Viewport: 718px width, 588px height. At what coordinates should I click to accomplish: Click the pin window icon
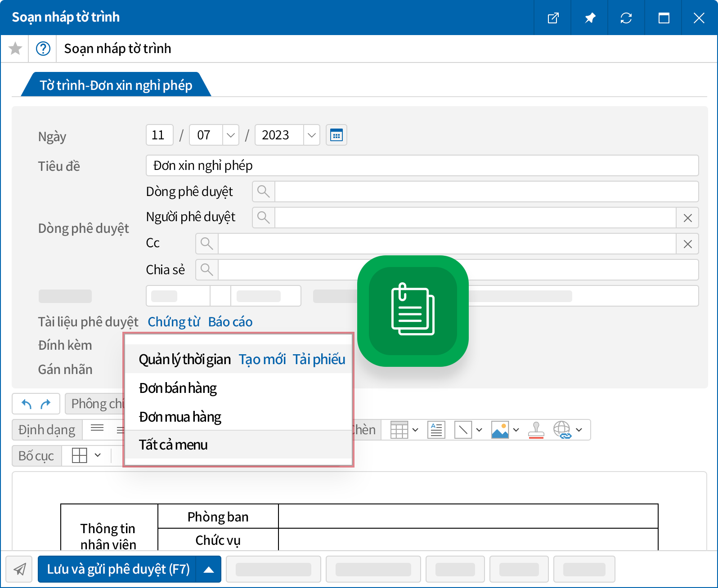pos(590,18)
